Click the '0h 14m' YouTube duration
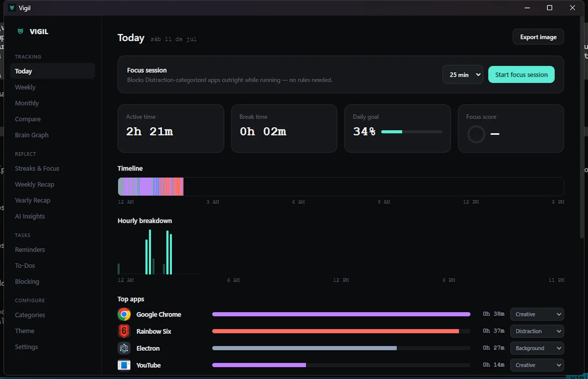The width and height of the screenshot is (588, 379). [494, 365]
